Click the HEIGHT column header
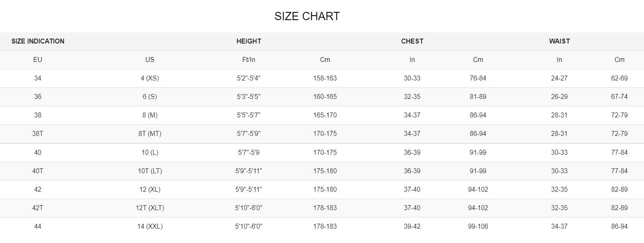 [249, 41]
